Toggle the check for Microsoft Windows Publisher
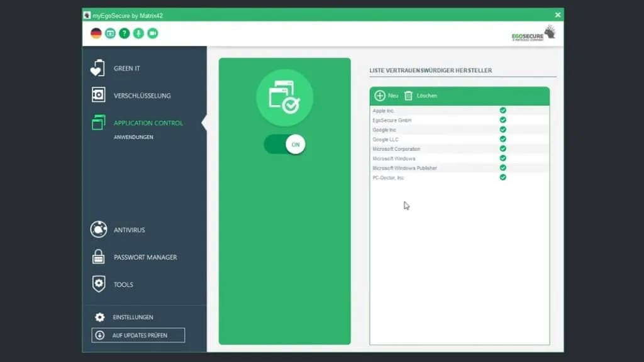This screenshot has width=644, height=362. 502,168
